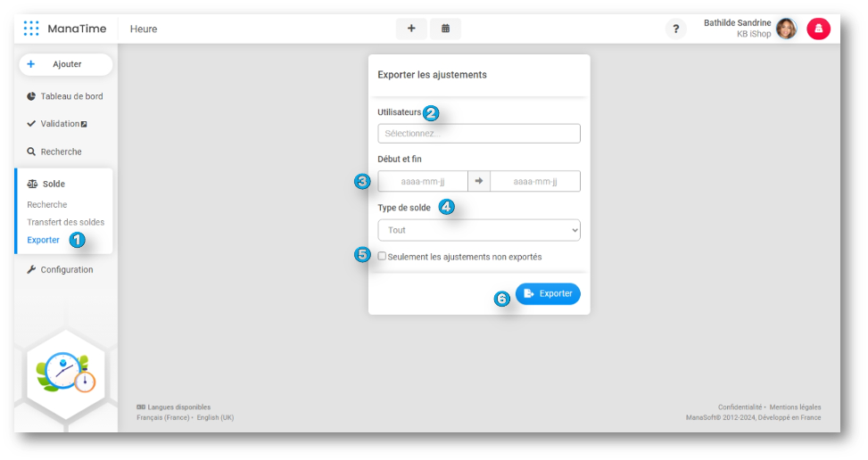Enable 'Seulement les ajustements non exportés' checkbox
Image resolution: width=868 pixels, height=460 pixels.
tap(382, 257)
